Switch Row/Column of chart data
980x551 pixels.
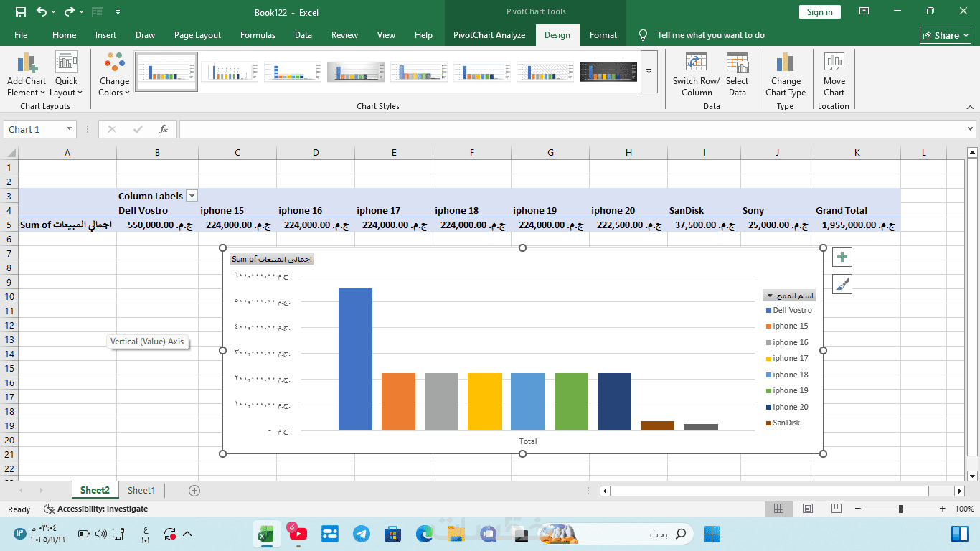(696, 73)
